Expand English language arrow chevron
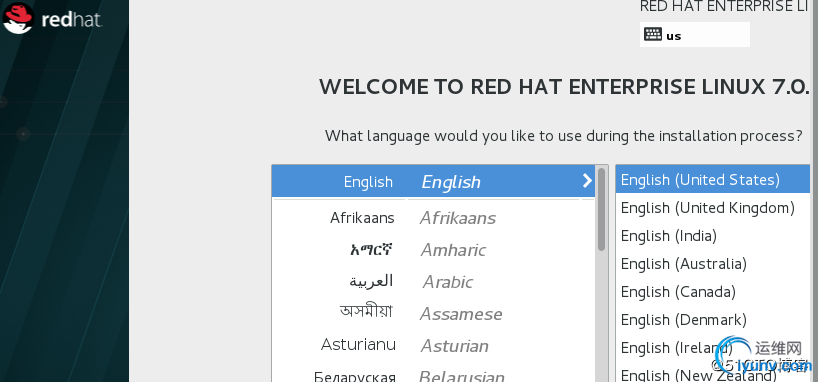Viewport: 818px width, 382px height. [x=587, y=181]
